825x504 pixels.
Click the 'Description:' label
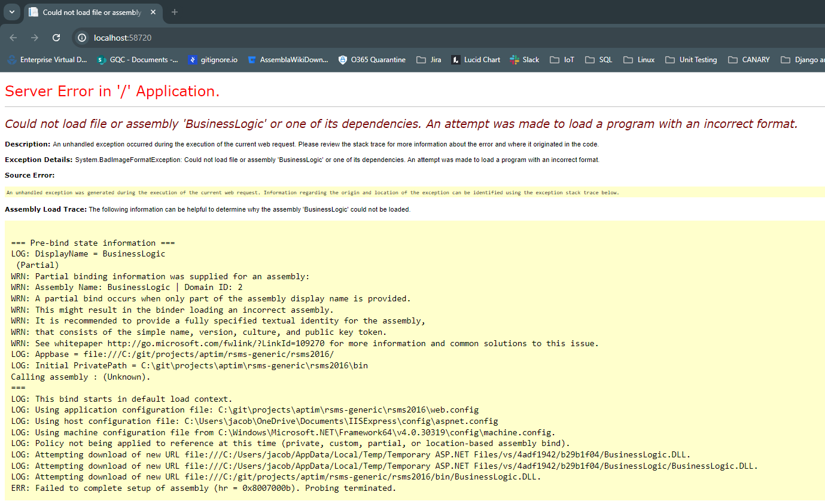coord(28,144)
